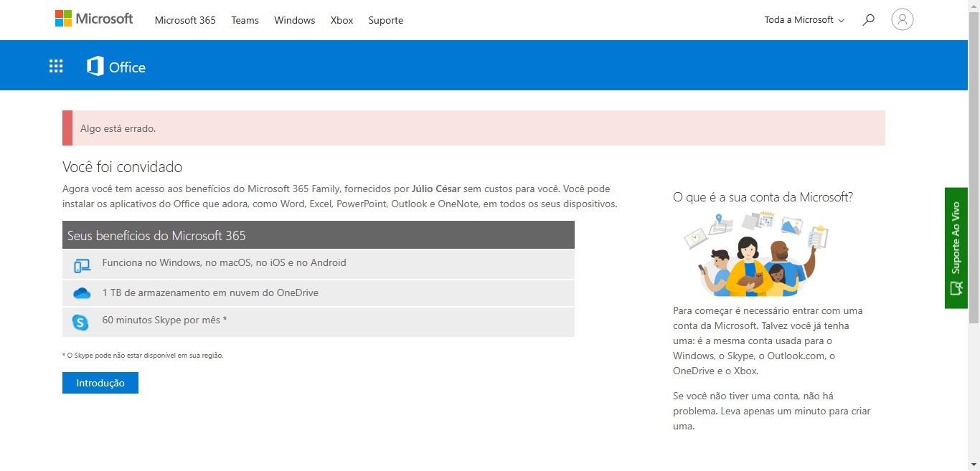Click the Microsoft logo
The width and height of the screenshot is (980, 471).
[94, 19]
